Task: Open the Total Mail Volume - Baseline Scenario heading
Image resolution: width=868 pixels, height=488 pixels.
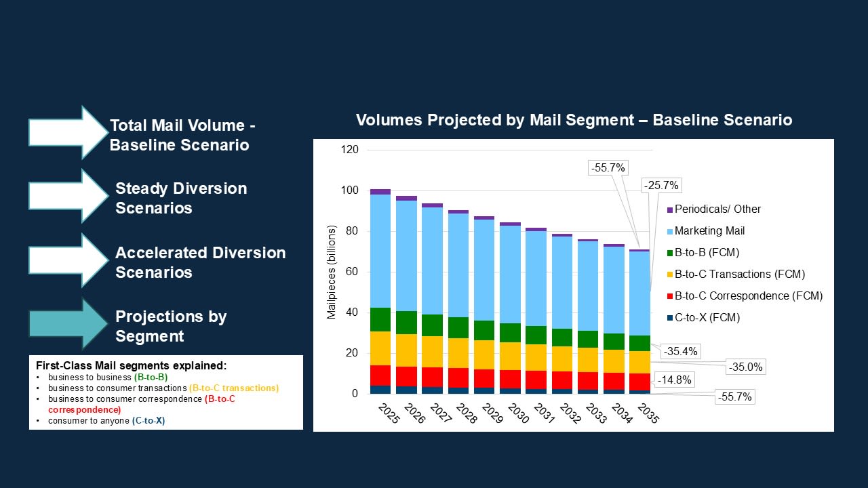Action: [182, 136]
